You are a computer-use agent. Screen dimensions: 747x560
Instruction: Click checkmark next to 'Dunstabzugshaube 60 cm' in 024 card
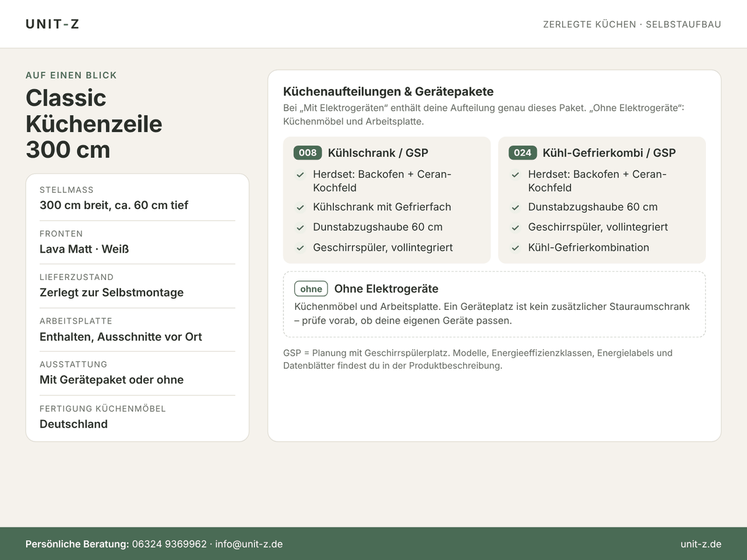tap(515, 207)
